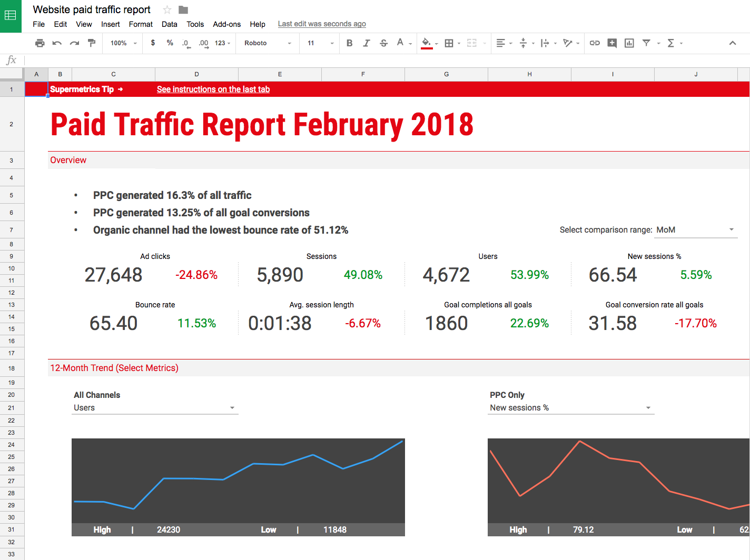Select the All Channels Users trend chart
Screen dimensions: 750x560
coord(238,487)
